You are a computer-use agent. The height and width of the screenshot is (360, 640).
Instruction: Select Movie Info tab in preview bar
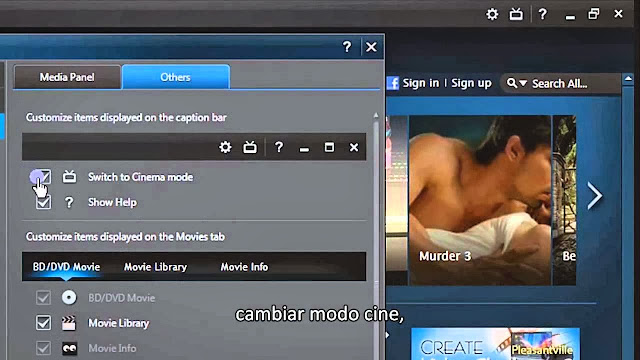coord(244,267)
